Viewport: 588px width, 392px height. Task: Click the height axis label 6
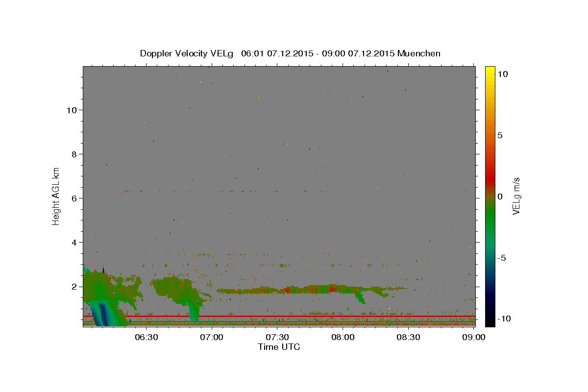(x=74, y=198)
